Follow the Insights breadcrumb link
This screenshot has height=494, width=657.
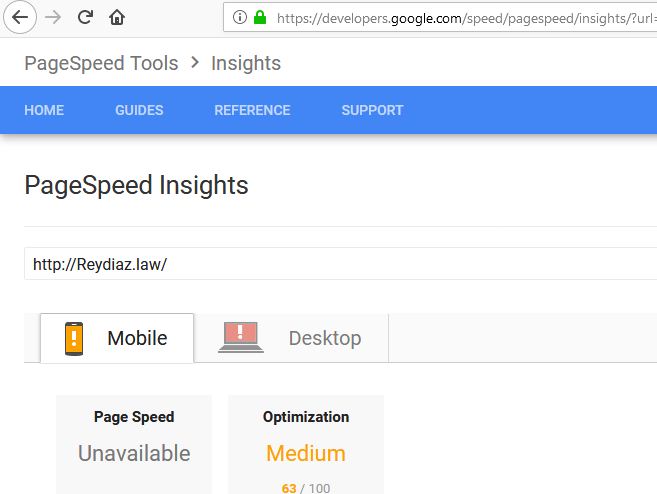[x=246, y=64]
